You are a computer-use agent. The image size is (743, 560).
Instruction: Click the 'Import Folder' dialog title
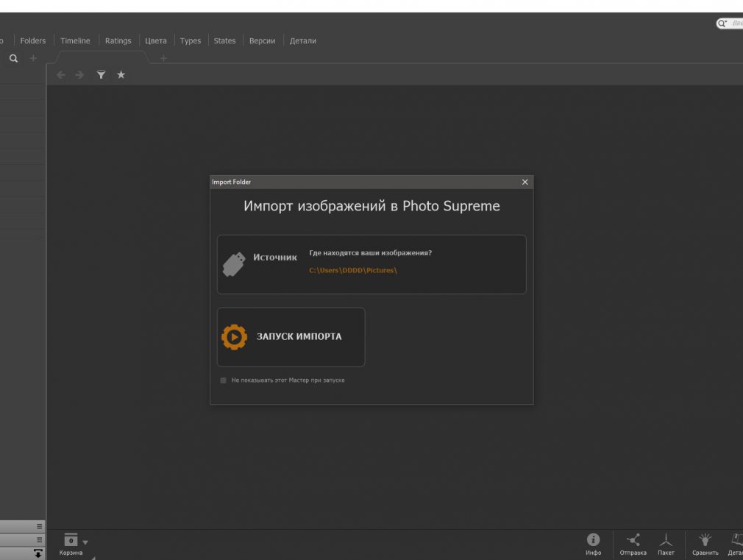pos(231,182)
